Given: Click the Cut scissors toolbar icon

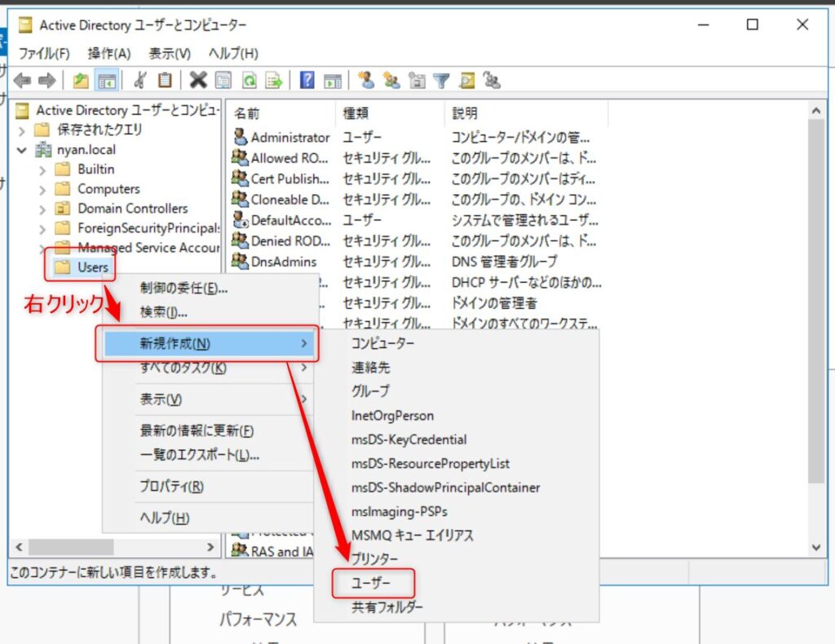Looking at the screenshot, I should pos(140,80).
